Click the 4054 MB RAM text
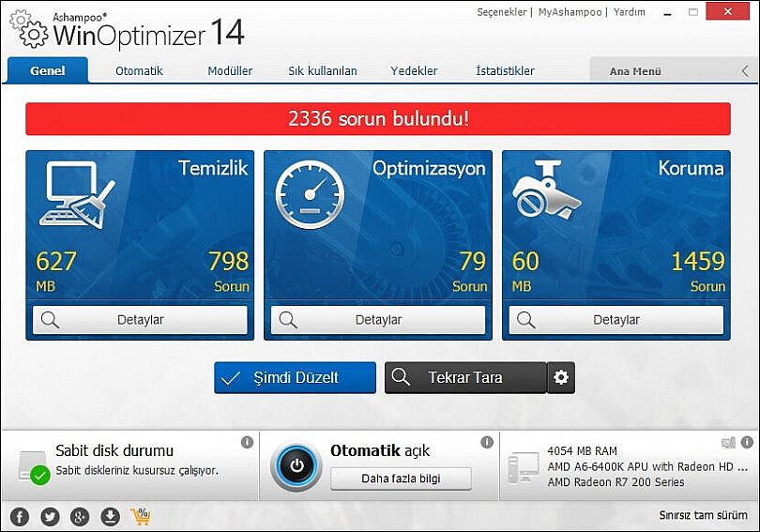The image size is (760, 532). [x=582, y=451]
